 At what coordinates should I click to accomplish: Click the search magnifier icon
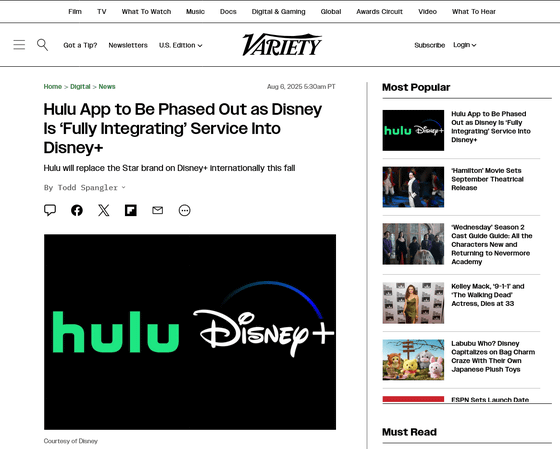pos(42,45)
